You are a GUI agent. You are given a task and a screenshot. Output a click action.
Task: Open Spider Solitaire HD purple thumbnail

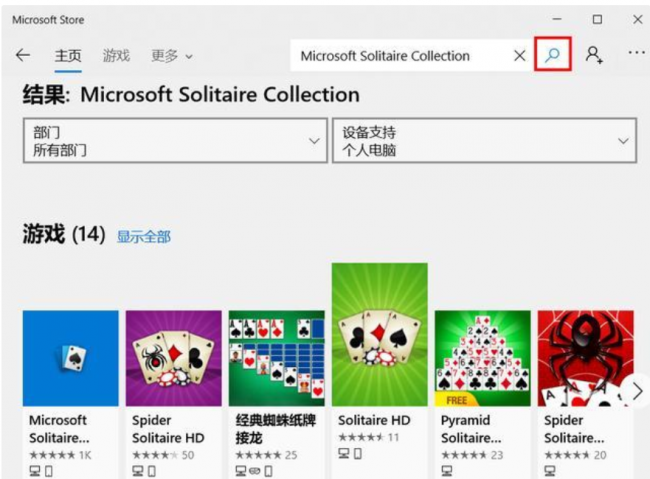point(174,358)
